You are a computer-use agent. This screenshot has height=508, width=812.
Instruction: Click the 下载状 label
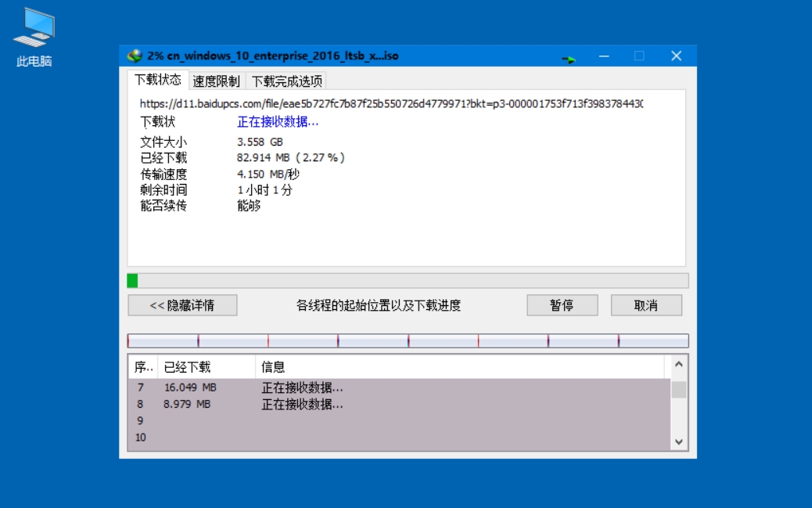[x=158, y=122]
